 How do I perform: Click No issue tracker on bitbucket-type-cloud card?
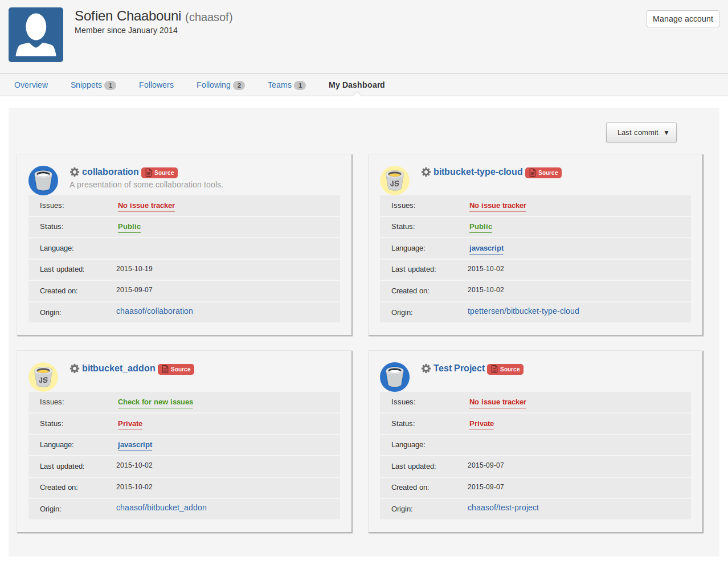pyautogui.click(x=498, y=206)
